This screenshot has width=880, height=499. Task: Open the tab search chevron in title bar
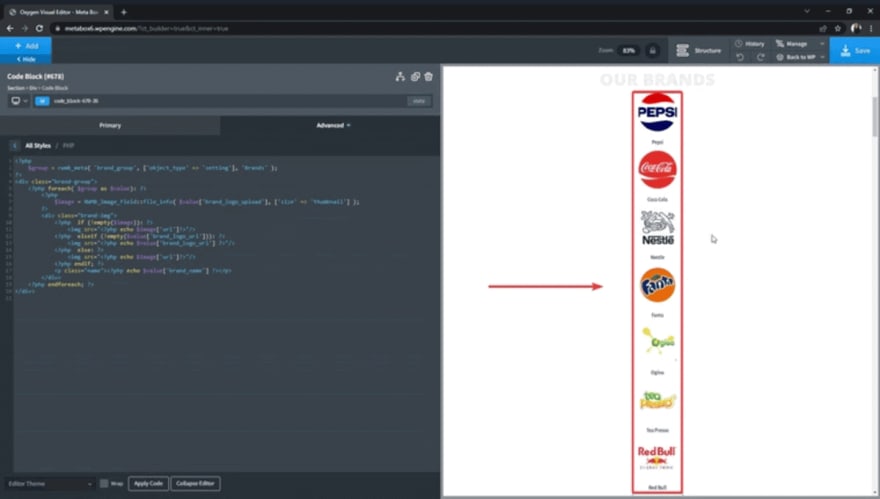tap(806, 11)
